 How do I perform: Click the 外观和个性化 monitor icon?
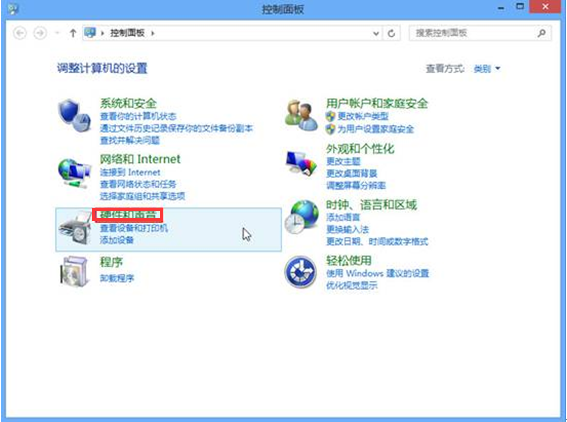point(301,163)
